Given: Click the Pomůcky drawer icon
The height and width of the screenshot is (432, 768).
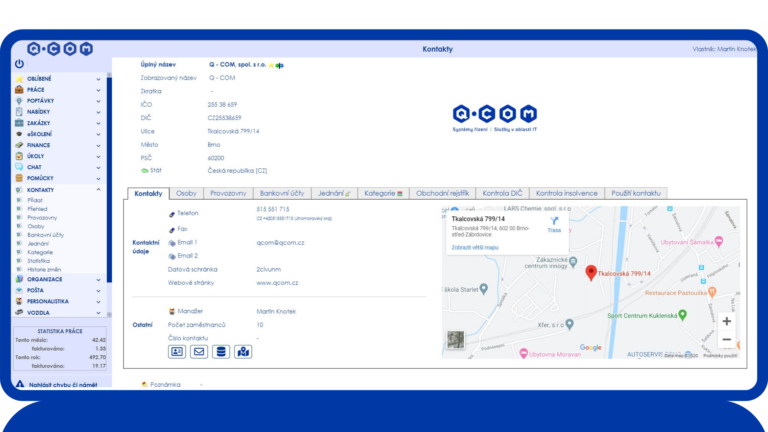Looking at the screenshot, I should (x=19, y=178).
